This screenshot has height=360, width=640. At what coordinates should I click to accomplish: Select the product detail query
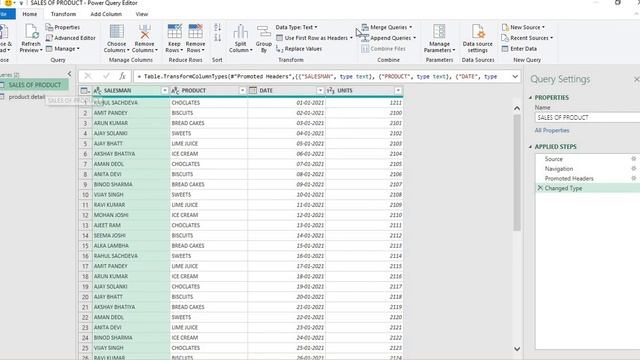coord(27,97)
